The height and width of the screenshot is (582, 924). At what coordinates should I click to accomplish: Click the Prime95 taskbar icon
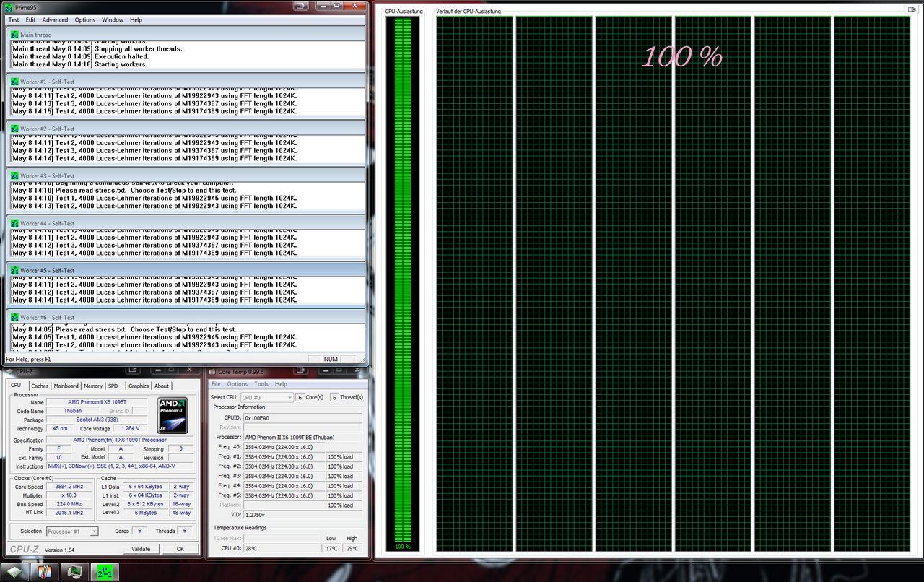pyautogui.click(x=104, y=571)
